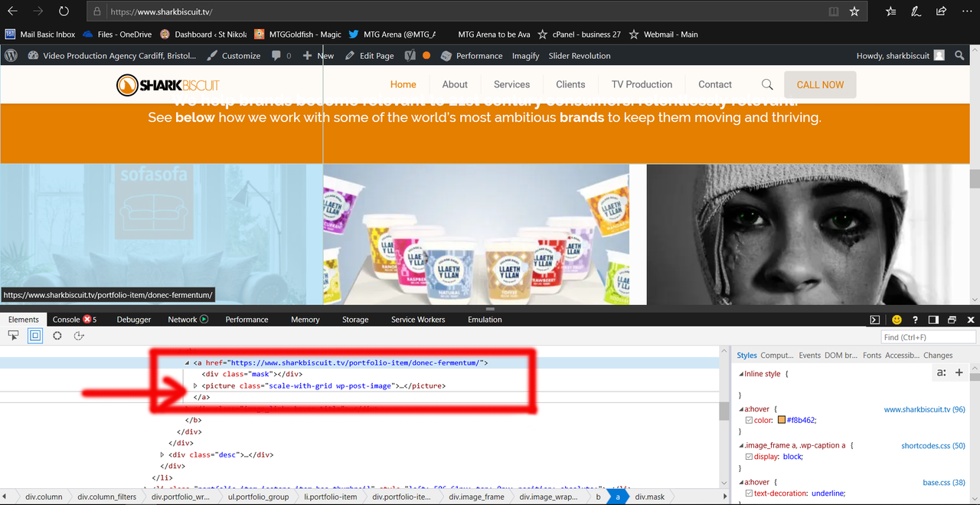This screenshot has height=505, width=980.
Task: Open the Services menu item
Action: tap(511, 84)
